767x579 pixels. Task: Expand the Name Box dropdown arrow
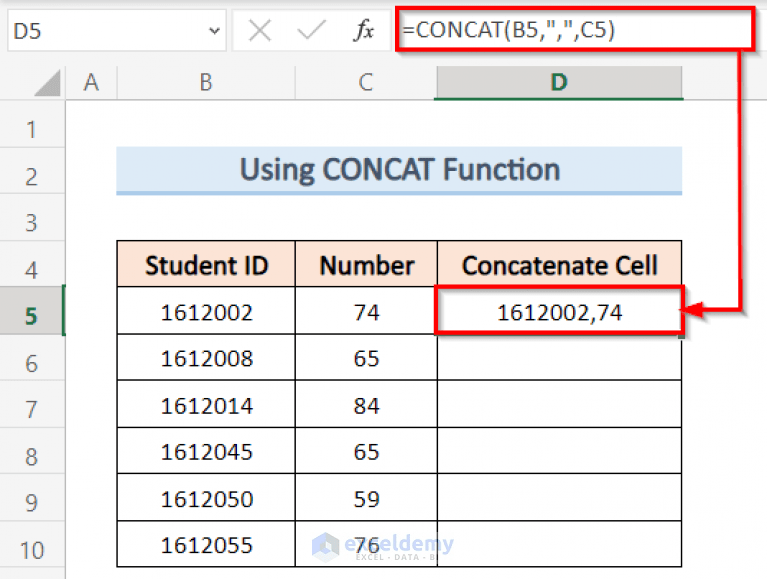click(214, 31)
